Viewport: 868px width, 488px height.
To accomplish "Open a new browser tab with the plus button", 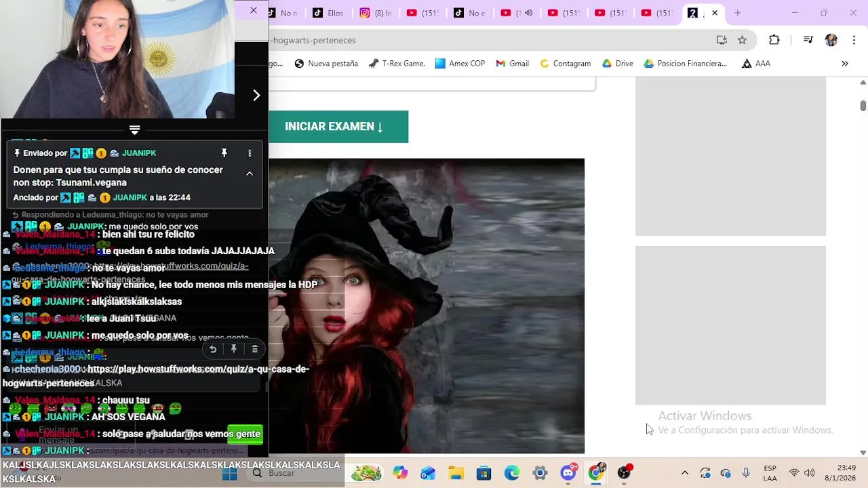I will (738, 13).
